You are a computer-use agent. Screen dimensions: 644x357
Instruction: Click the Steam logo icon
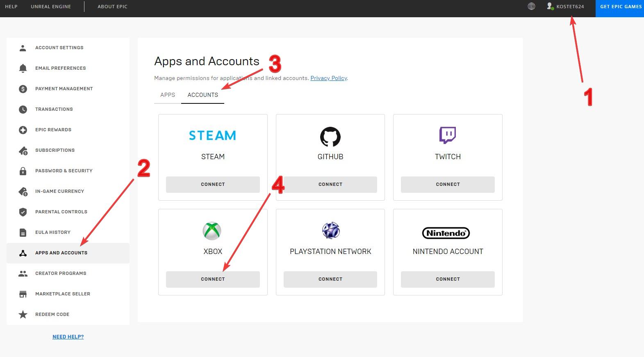212,135
